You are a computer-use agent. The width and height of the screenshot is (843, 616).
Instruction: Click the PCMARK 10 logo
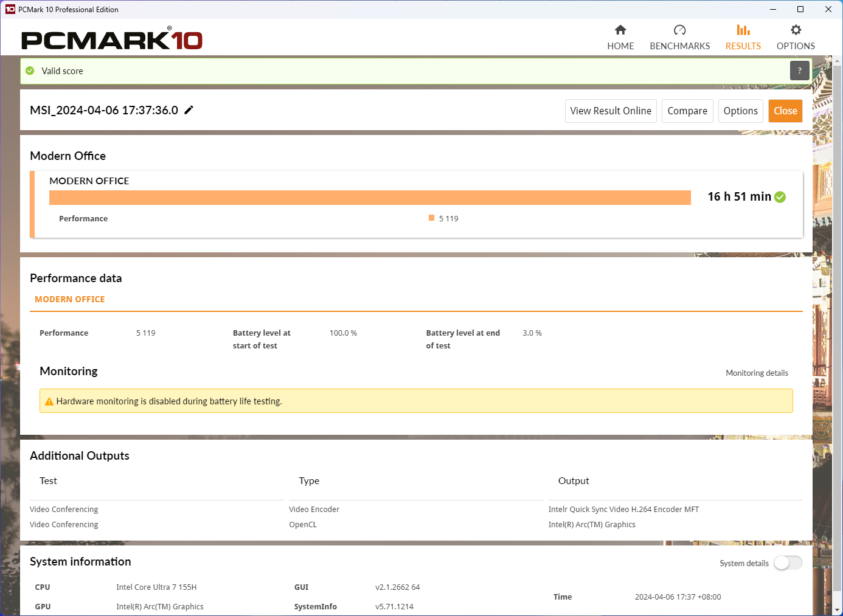pos(112,39)
